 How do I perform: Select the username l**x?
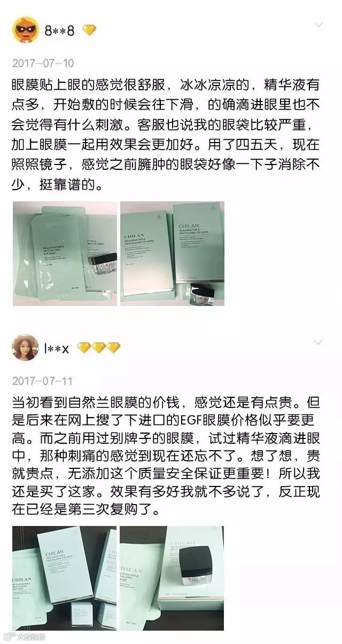(x=57, y=348)
